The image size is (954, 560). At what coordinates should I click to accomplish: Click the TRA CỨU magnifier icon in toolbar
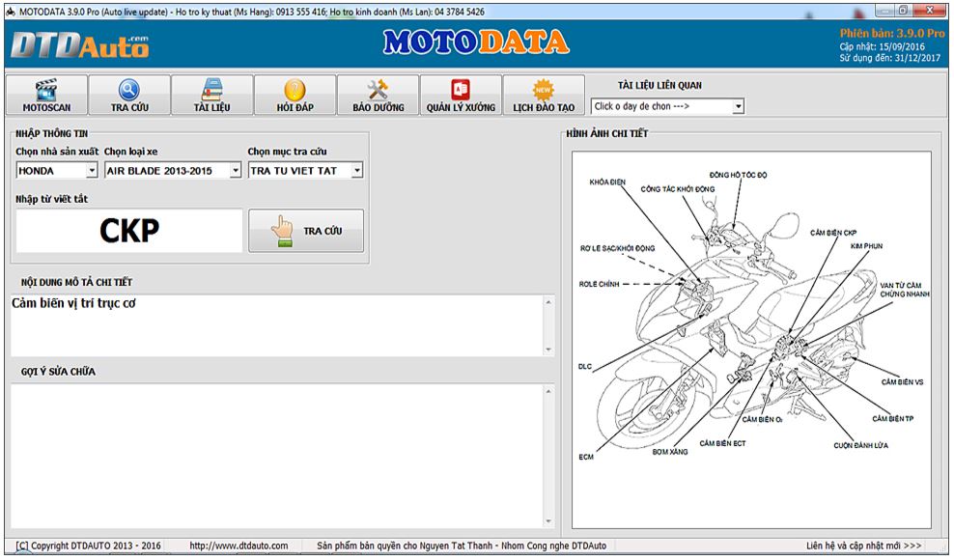click(x=129, y=90)
